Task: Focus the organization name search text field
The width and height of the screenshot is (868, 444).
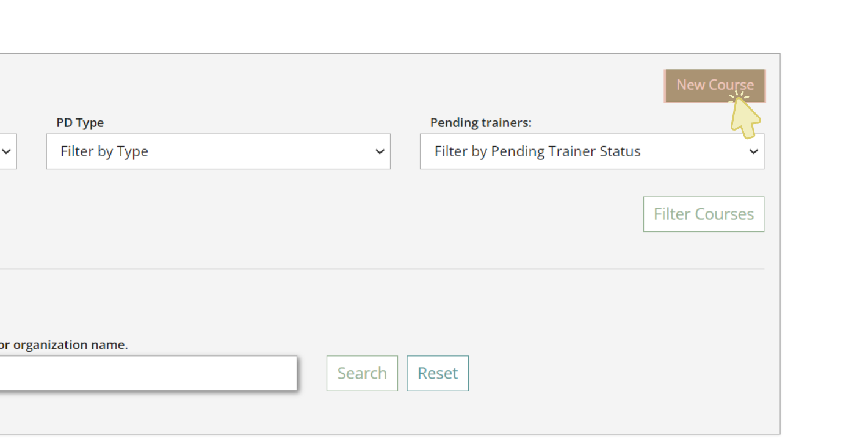Action: 146,373
